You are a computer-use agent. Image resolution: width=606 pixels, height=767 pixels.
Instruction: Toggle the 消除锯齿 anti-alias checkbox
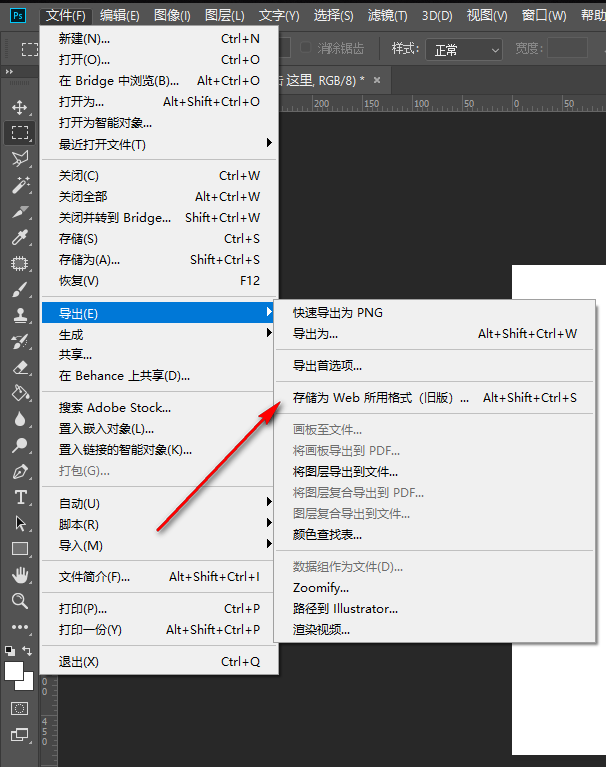coord(305,47)
